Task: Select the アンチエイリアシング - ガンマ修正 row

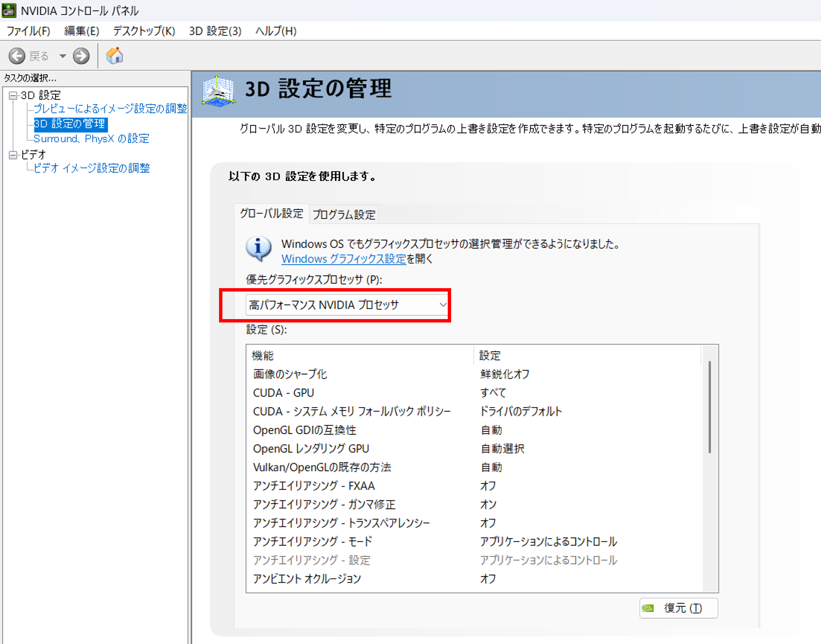Action: 474,504
